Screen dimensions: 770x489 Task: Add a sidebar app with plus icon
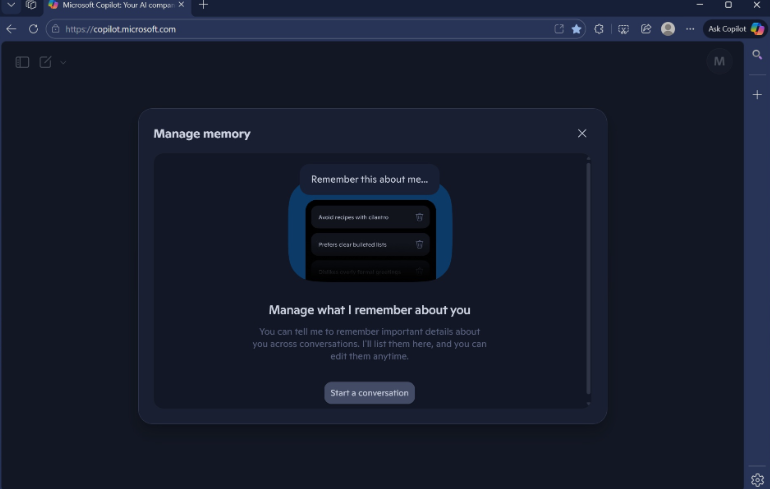tap(757, 94)
